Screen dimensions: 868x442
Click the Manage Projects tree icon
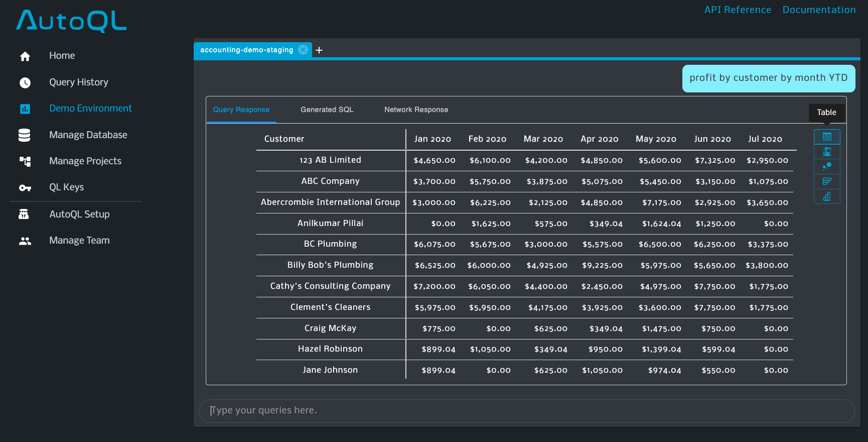(25, 161)
